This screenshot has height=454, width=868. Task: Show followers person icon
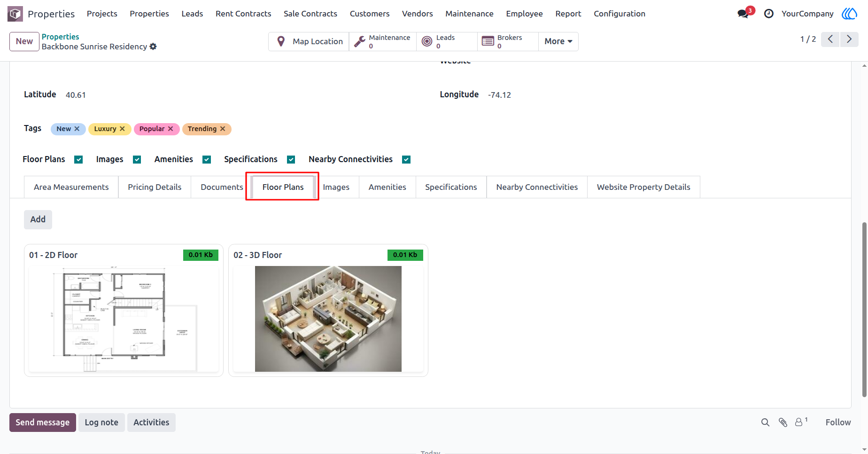point(798,423)
